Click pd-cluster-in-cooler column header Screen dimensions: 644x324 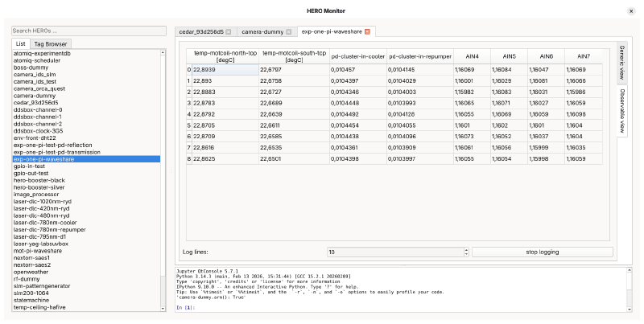(358, 56)
